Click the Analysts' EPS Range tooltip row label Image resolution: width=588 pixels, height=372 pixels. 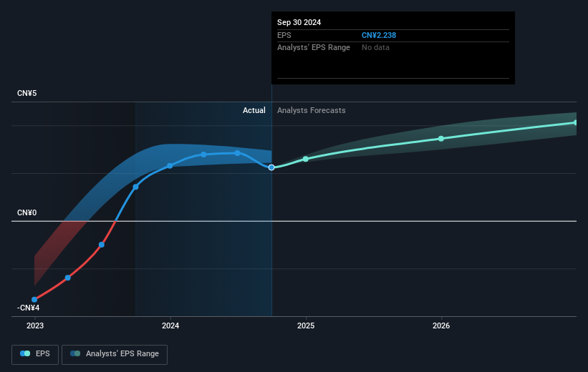pyautogui.click(x=314, y=48)
